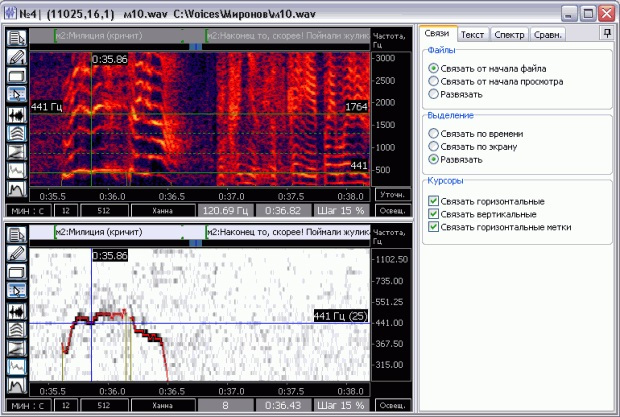620x417 pixels.
Task: Switch to the Спектр tab
Action: tap(511, 34)
